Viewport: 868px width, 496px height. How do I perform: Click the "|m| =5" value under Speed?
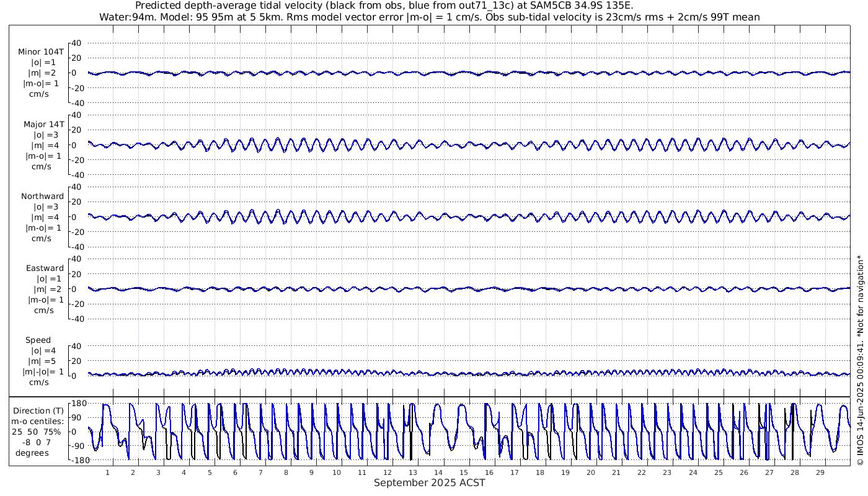tap(45, 361)
